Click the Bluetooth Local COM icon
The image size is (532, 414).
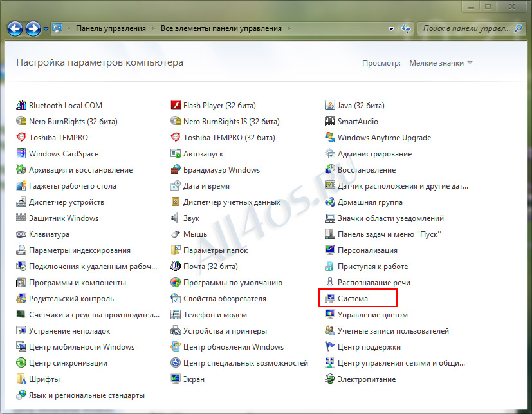(21, 106)
